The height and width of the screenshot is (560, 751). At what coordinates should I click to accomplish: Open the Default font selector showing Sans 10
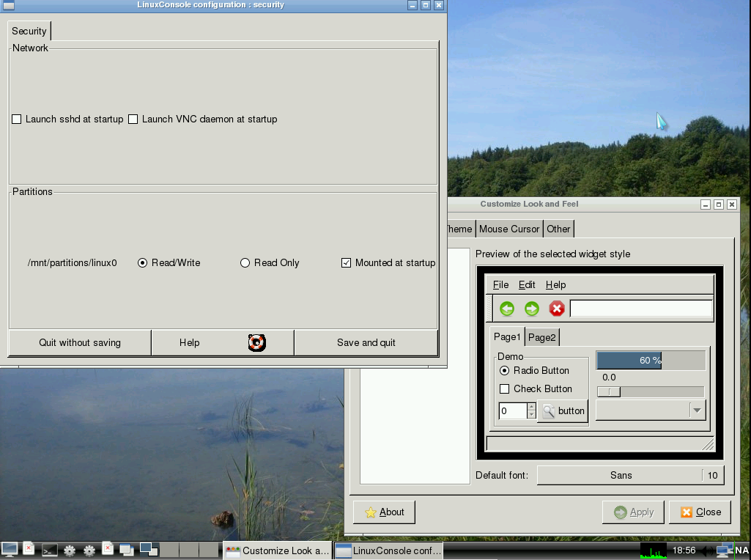point(630,475)
